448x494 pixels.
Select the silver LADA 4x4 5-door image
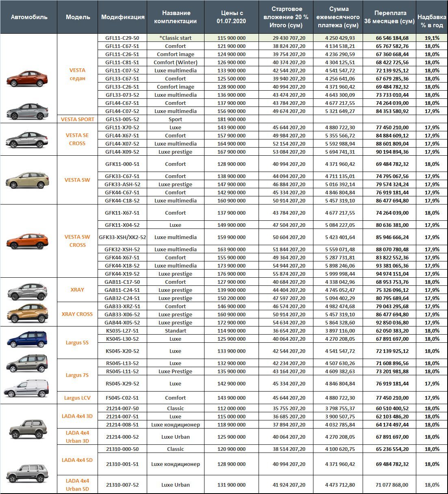(27, 473)
